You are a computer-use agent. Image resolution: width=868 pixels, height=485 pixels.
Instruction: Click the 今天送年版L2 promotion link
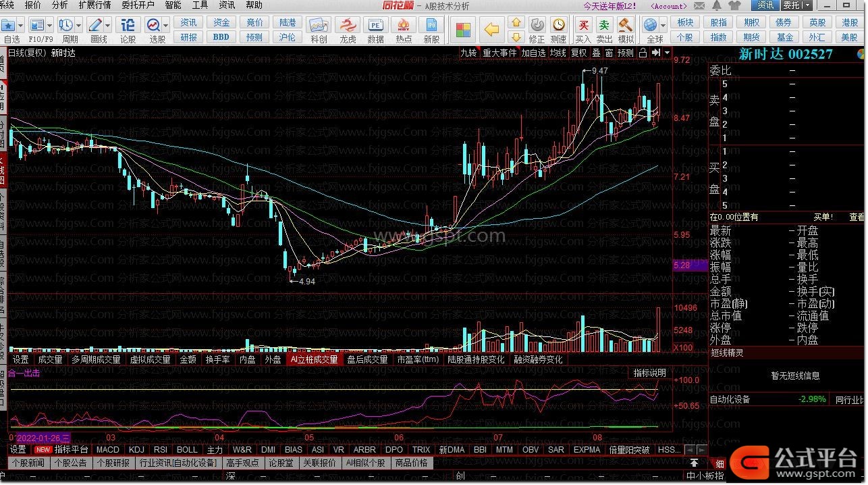(610, 5)
